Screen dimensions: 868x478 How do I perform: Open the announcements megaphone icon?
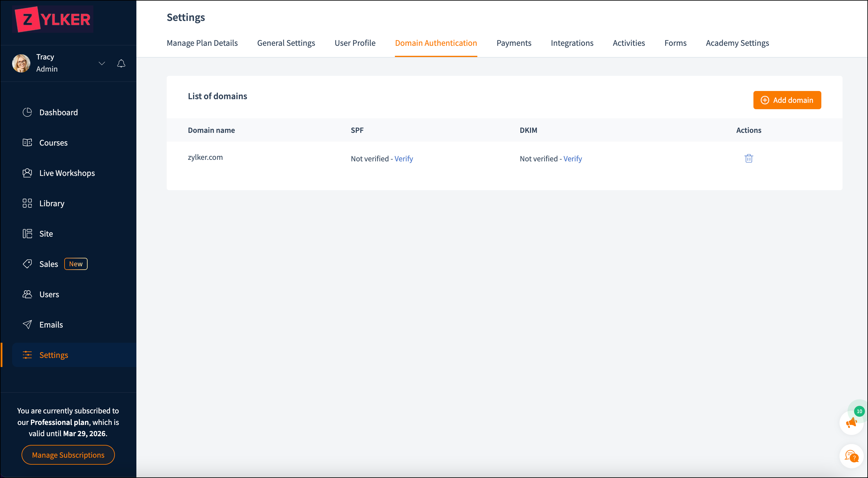click(852, 422)
